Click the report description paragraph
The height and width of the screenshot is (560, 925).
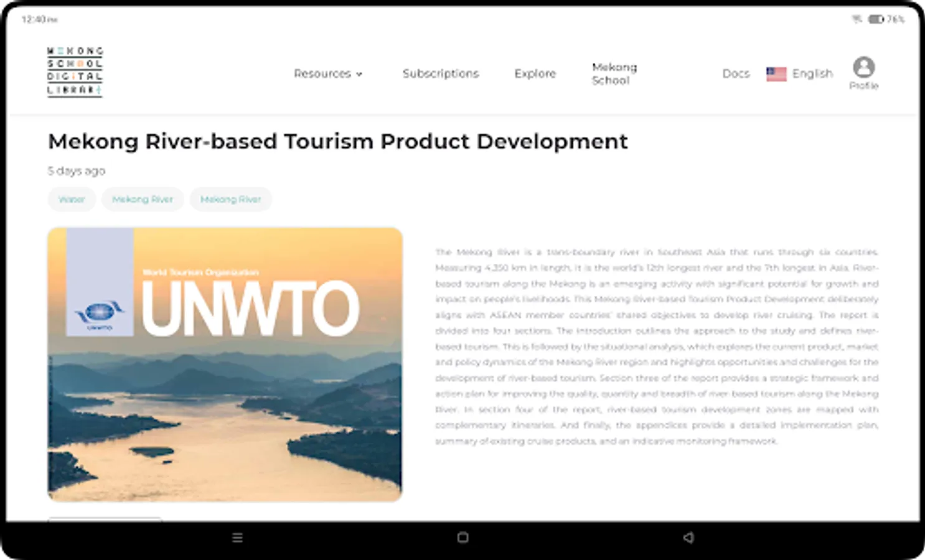click(657, 347)
